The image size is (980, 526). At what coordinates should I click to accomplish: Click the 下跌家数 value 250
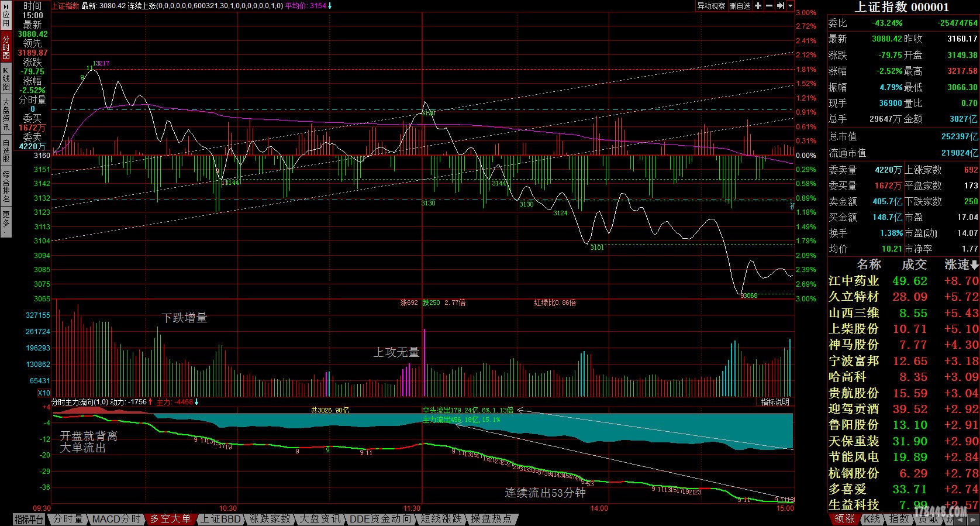[x=971, y=201]
